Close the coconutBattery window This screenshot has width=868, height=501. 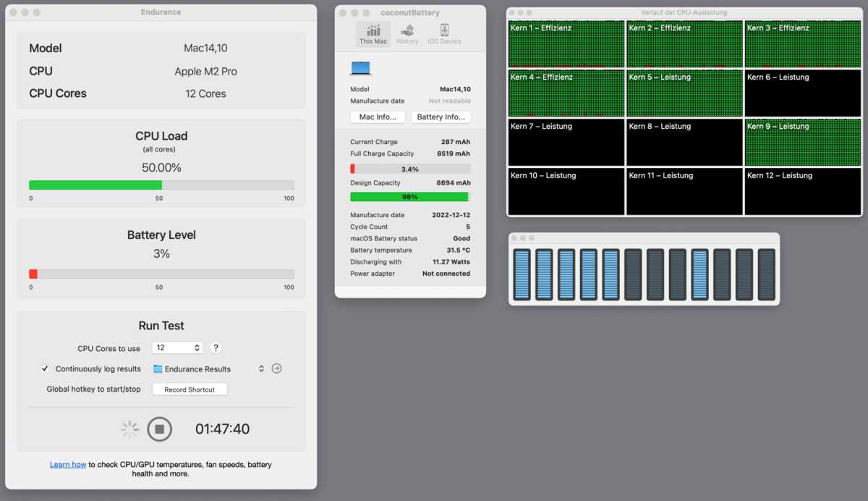(x=342, y=13)
